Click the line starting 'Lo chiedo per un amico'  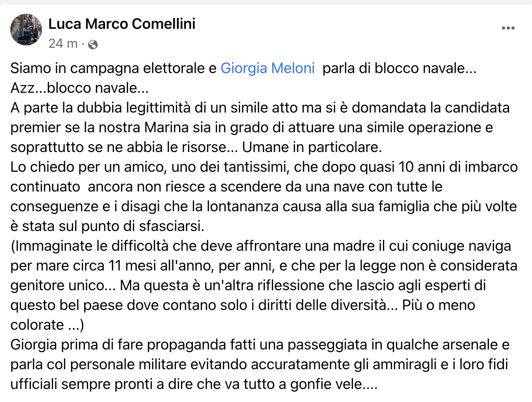pos(264,167)
